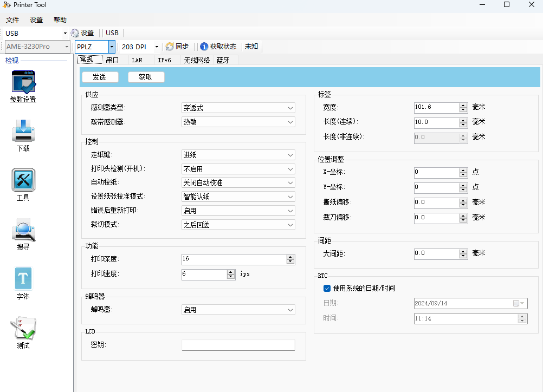
Task: Launch the 搜寻 (Search) sidebar icon
Action: (x=23, y=230)
